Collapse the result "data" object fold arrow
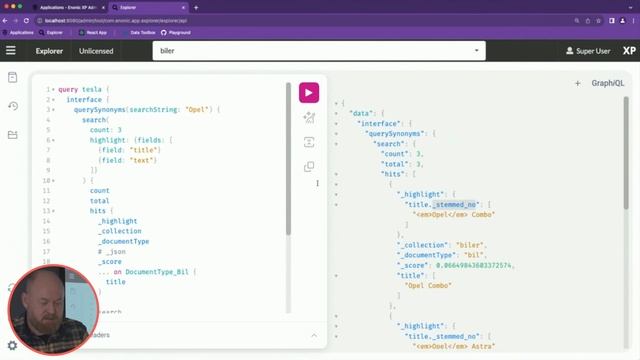Viewport: 640px width, 360px height. point(336,113)
